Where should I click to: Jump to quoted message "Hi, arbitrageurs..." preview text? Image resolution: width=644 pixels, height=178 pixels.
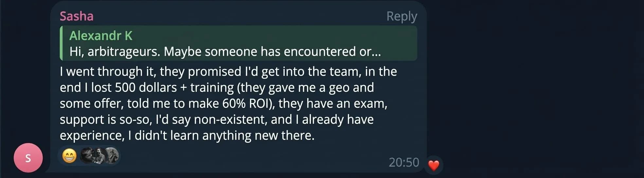(x=225, y=52)
